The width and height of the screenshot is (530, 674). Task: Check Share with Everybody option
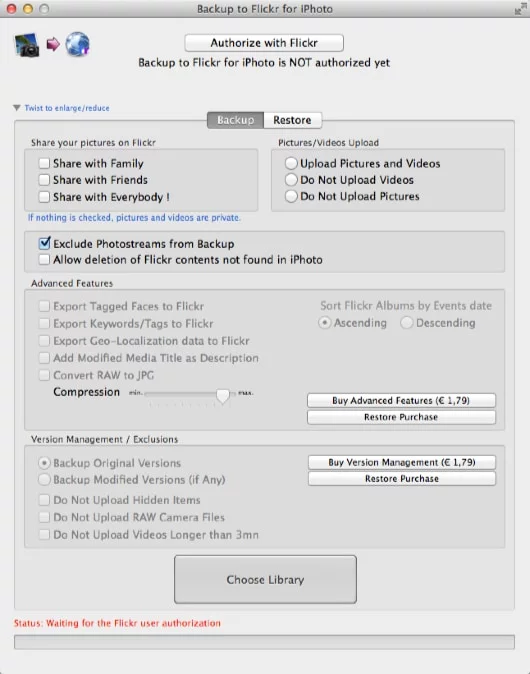pos(44,197)
